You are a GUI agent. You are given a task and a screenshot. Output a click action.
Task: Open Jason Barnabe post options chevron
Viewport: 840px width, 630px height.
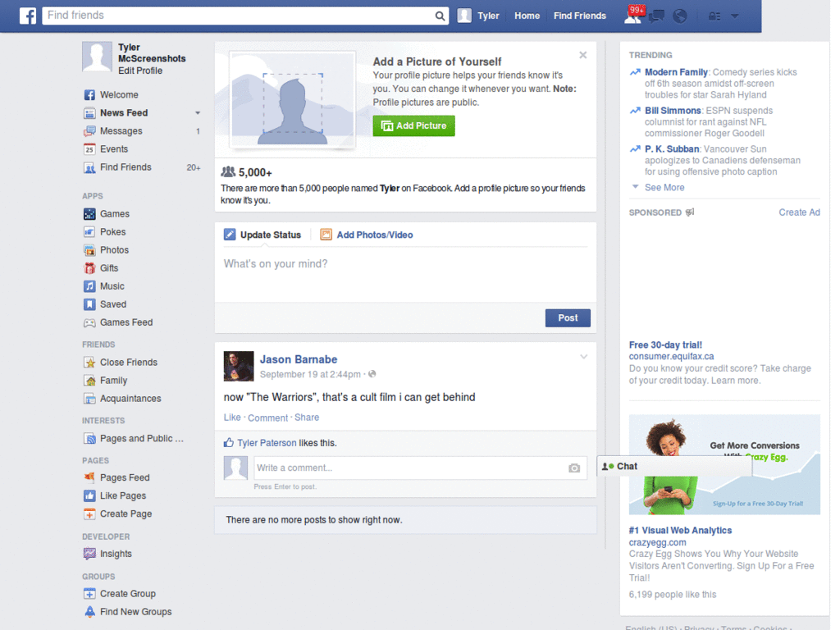584,357
